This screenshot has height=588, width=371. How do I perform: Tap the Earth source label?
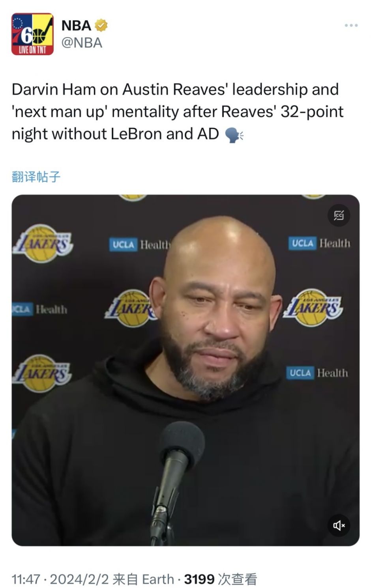[158, 579]
